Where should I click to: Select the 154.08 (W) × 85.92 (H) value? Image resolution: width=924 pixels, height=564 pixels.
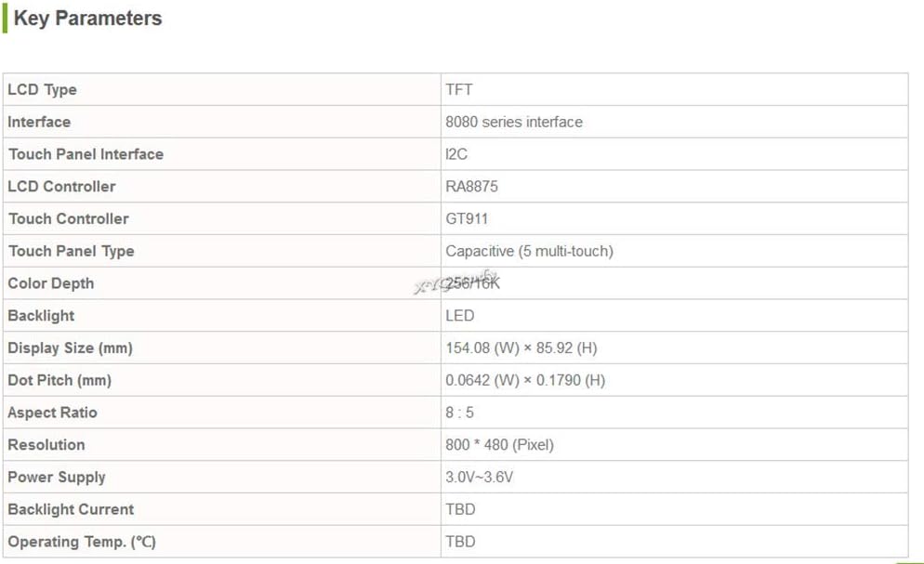pyautogui.click(x=521, y=348)
